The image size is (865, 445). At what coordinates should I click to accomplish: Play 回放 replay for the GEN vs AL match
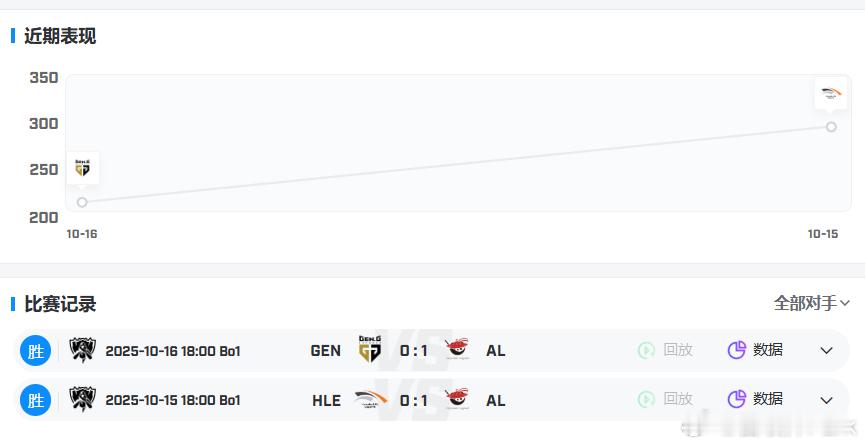tap(665, 350)
